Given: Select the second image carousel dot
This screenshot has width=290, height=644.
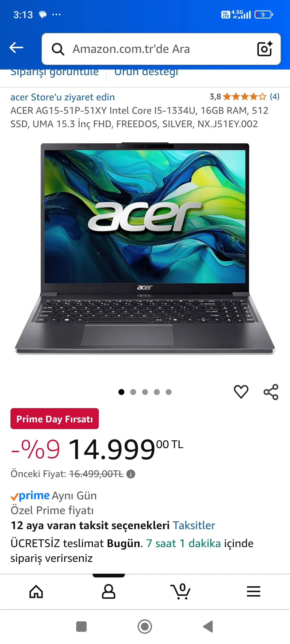Looking at the screenshot, I should (133, 392).
